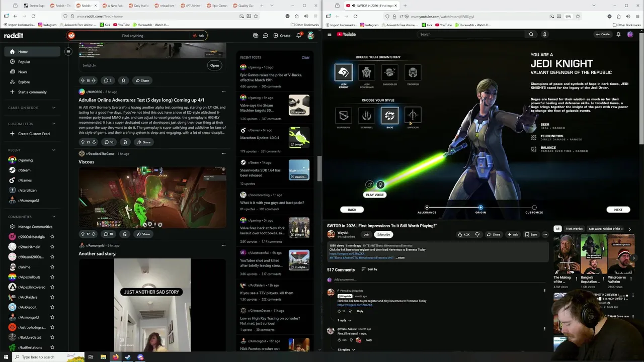The image size is (644, 362).
Task: Open YouTube notifications bell
Action: coord(618,34)
